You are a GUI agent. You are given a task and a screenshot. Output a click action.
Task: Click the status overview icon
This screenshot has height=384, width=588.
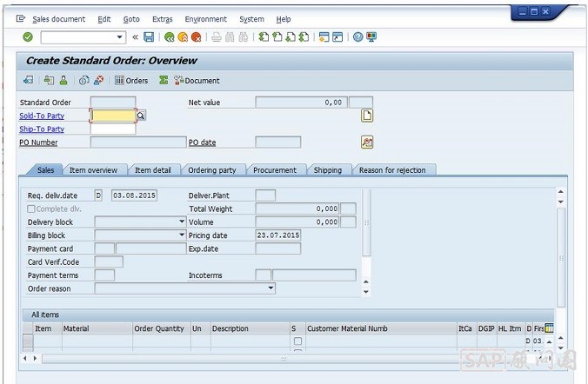point(84,80)
